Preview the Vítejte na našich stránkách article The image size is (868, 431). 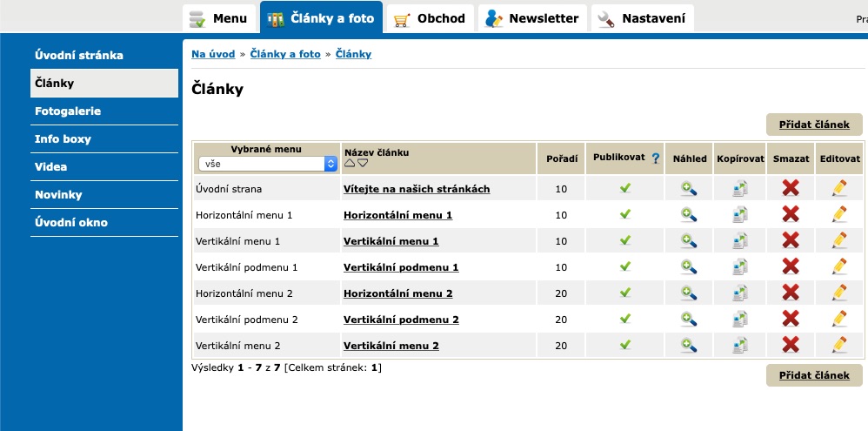(x=689, y=189)
